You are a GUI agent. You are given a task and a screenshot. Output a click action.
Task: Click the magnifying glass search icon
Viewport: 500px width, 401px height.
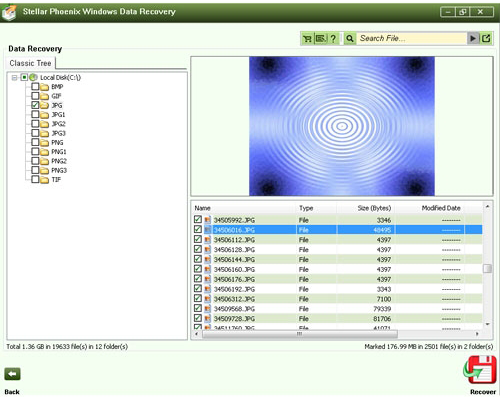click(350, 39)
